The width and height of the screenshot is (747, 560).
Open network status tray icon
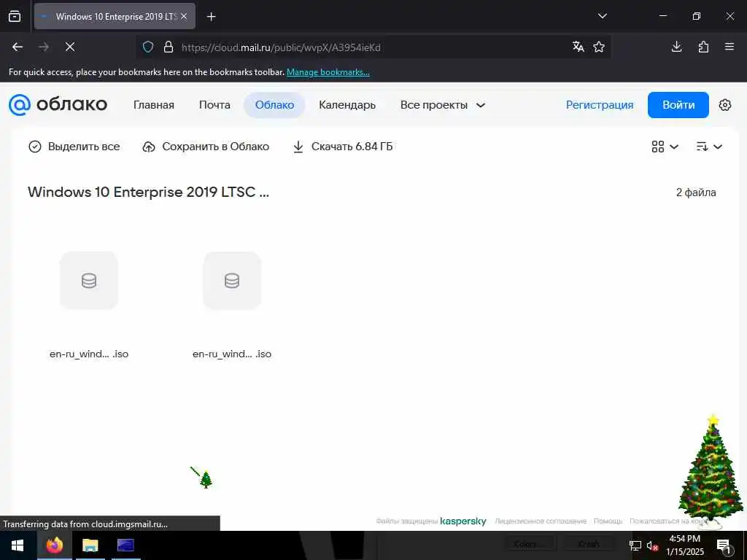[635, 545]
